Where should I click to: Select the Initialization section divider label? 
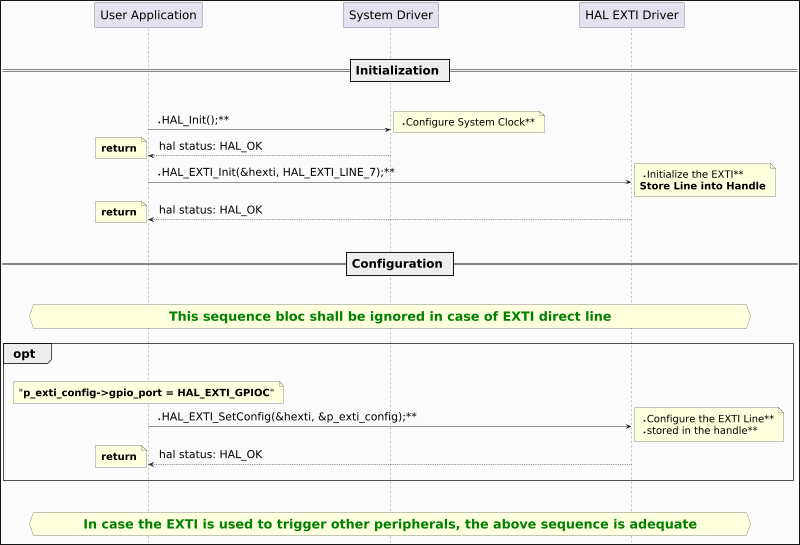399,71
